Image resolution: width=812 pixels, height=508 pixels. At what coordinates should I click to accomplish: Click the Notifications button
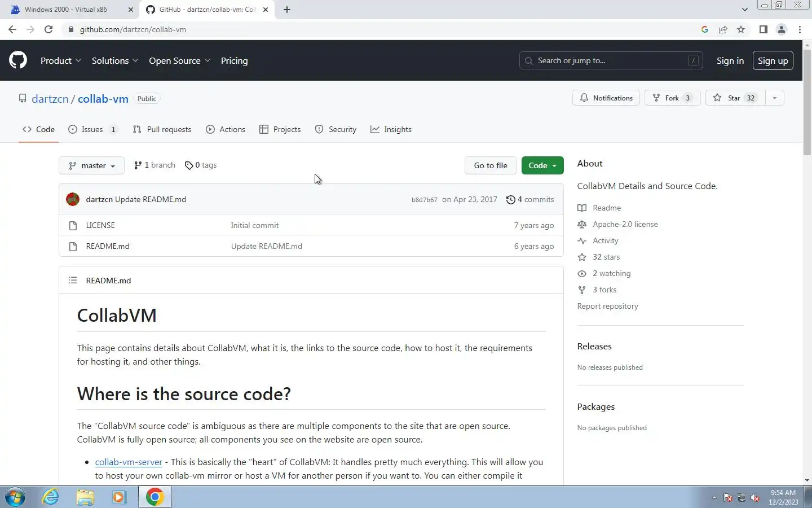coord(606,98)
